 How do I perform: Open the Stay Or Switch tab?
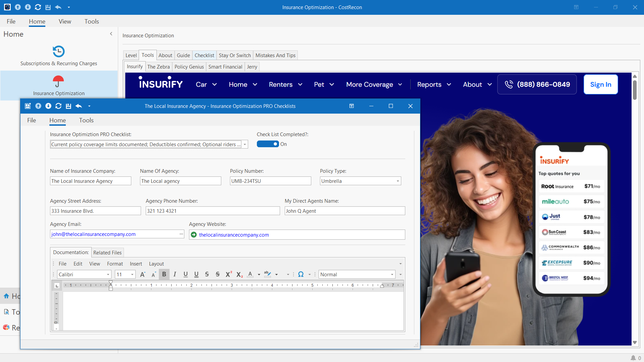click(x=234, y=55)
